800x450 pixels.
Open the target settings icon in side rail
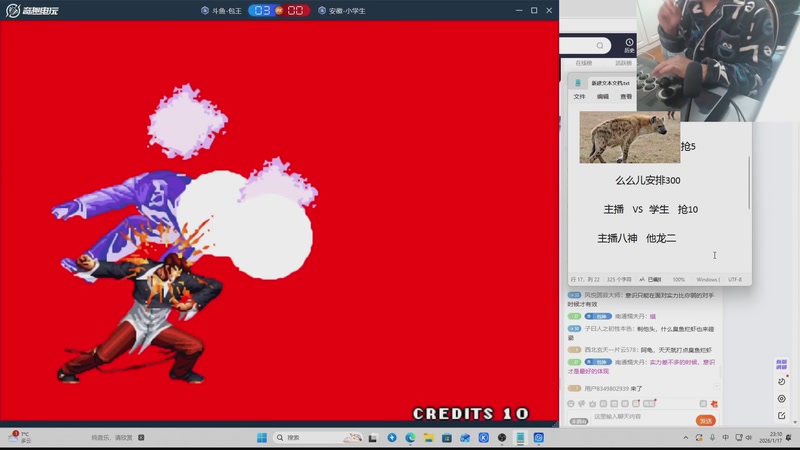point(781,398)
